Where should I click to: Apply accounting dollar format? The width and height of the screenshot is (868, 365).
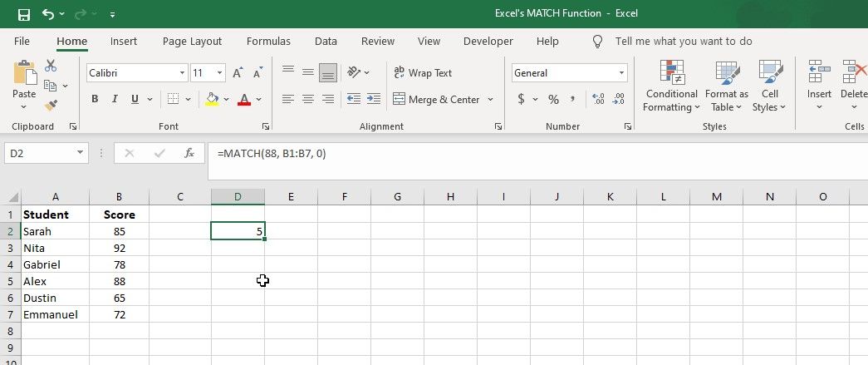pyautogui.click(x=521, y=99)
